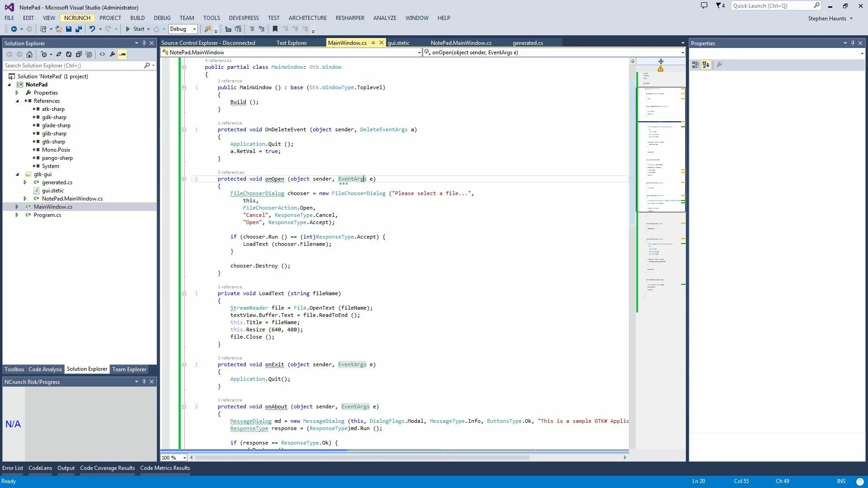Refresh the Solution Explorer view
Image resolution: width=868 pixels, height=488 pixels.
tap(69, 54)
